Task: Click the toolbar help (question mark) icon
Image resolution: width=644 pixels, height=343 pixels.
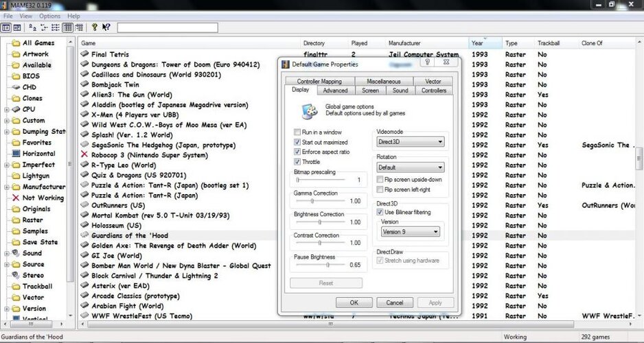Action: pos(95,27)
